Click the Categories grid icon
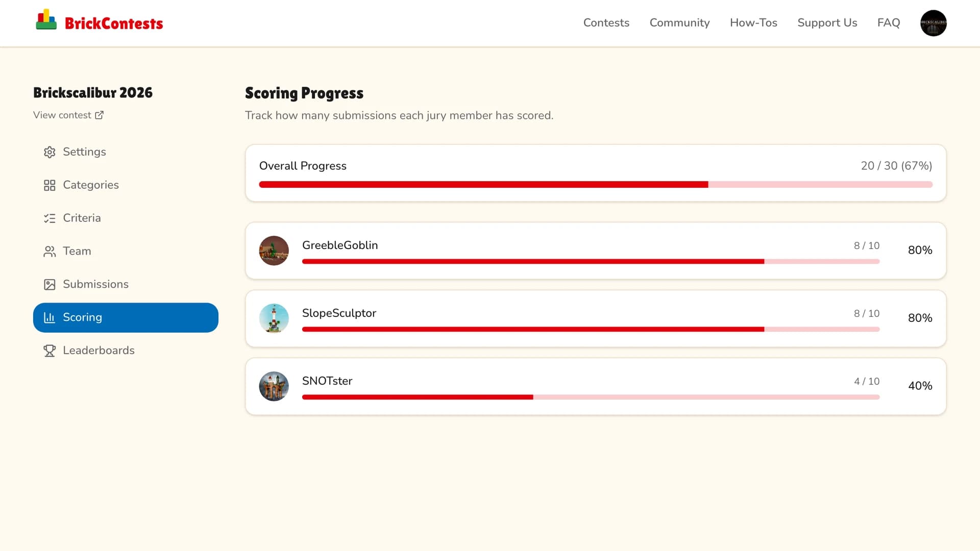Viewport: 980px width, 551px height. point(50,185)
